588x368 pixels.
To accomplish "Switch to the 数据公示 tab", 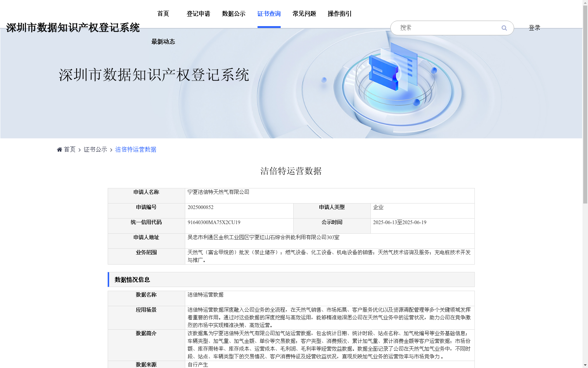I will click(x=233, y=14).
